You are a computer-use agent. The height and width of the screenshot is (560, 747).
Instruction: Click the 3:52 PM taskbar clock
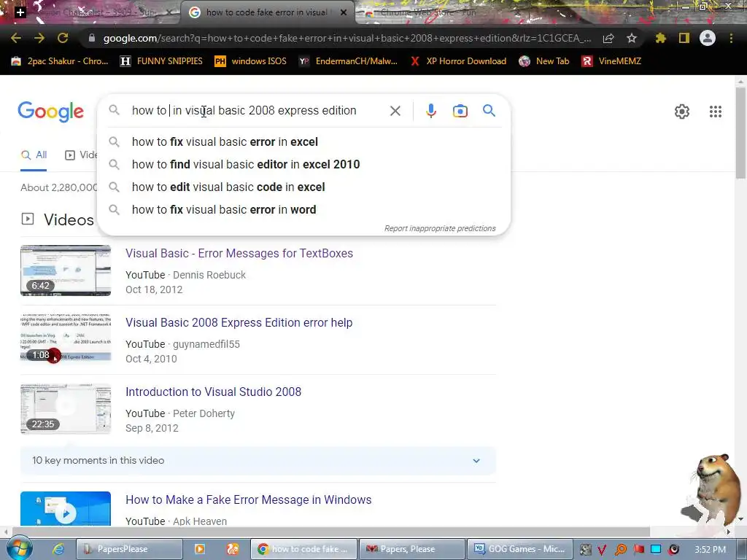point(710,550)
